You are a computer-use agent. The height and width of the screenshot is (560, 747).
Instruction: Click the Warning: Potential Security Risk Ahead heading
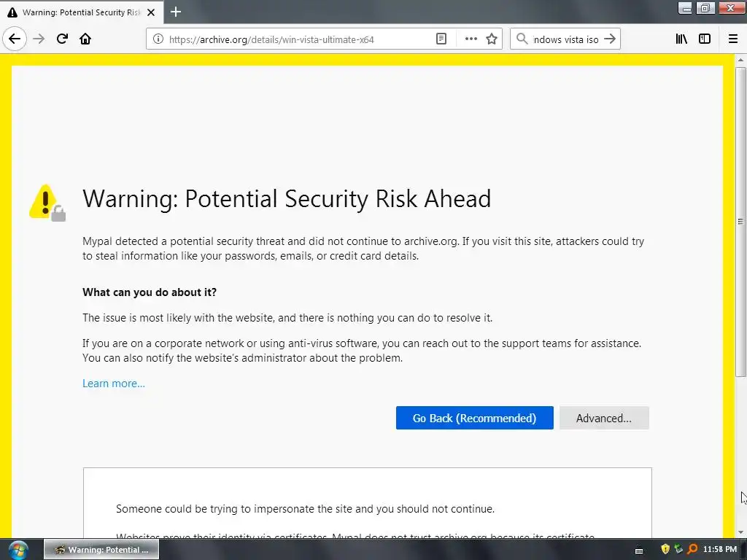(x=287, y=198)
